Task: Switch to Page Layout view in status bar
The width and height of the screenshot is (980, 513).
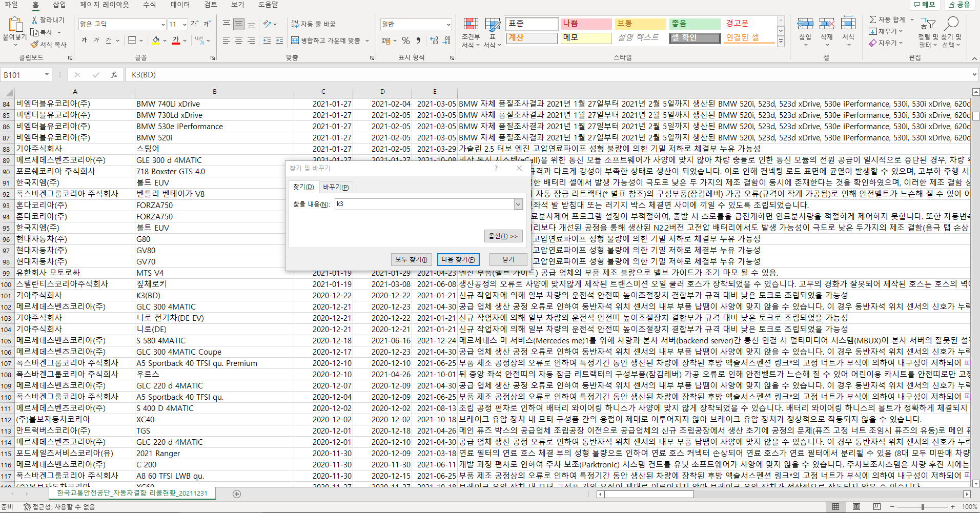Action: 856,507
